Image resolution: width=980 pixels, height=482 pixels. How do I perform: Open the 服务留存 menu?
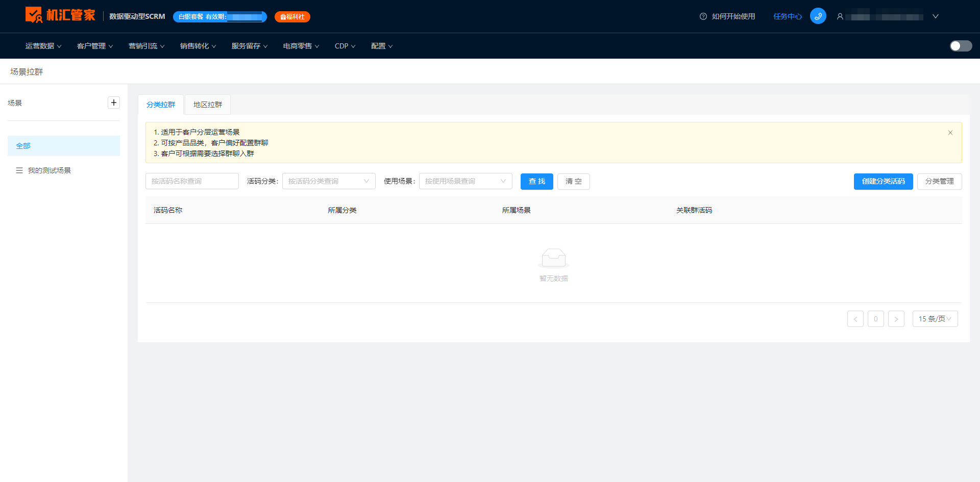coord(250,46)
